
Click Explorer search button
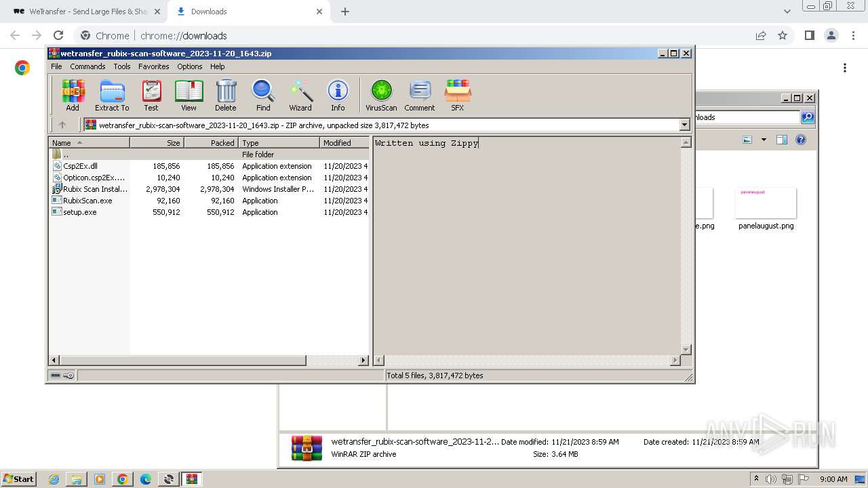click(x=808, y=117)
